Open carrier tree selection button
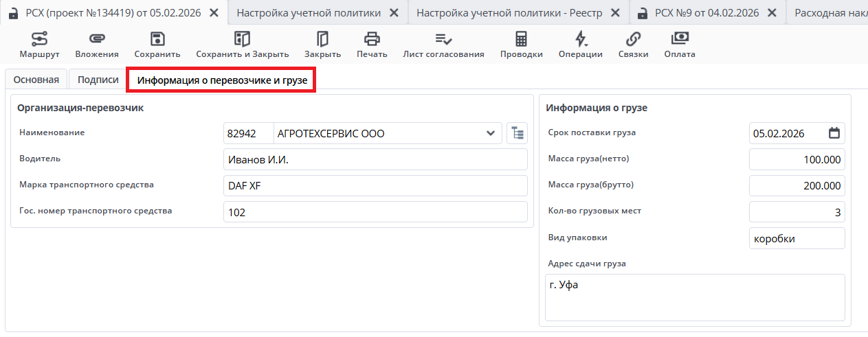Viewport: 868px width, 337px height. click(516, 133)
